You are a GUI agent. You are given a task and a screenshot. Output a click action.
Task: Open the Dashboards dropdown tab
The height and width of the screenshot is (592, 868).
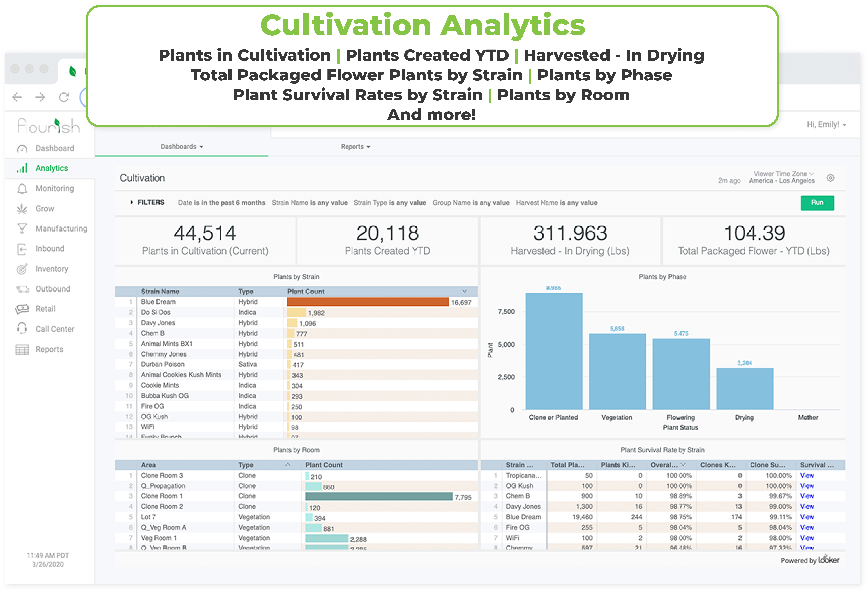click(182, 147)
